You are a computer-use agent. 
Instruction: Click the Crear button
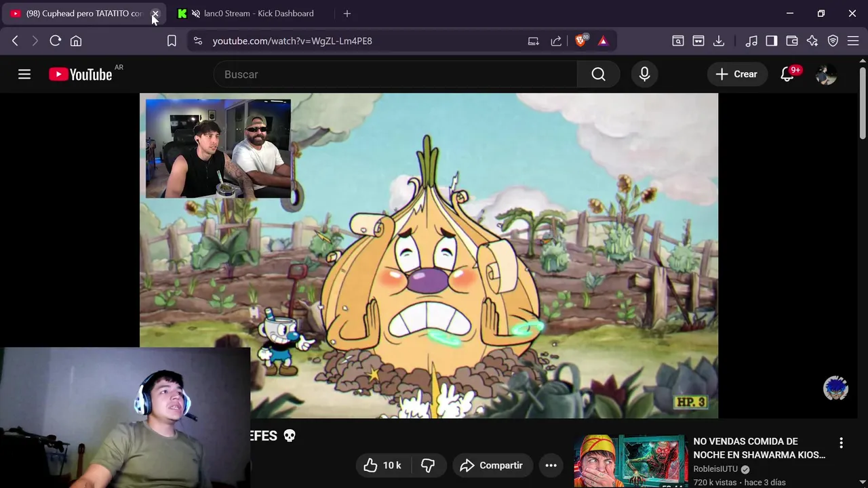click(736, 75)
